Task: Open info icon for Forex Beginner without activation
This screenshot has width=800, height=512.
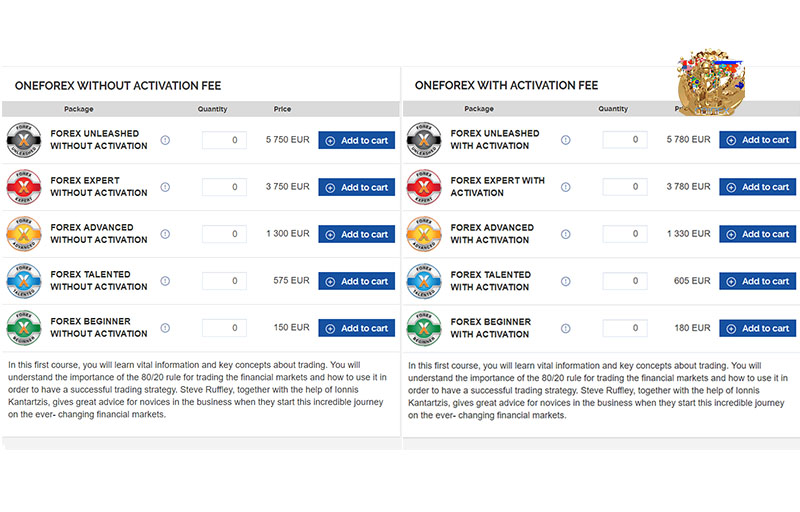Action: click(x=165, y=328)
